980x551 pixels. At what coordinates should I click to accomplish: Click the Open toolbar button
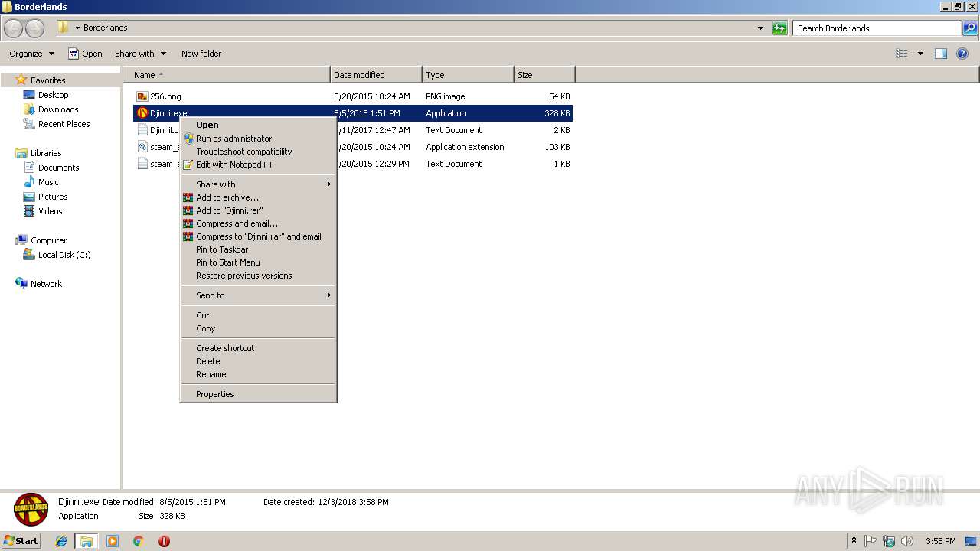[85, 54]
